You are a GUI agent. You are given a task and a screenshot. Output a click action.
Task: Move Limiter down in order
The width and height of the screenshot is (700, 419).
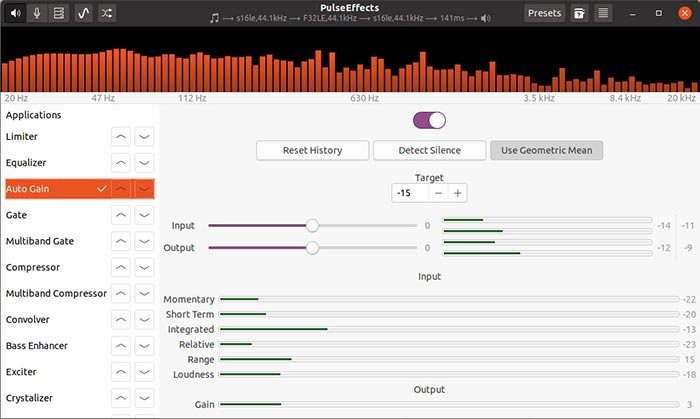(144, 137)
